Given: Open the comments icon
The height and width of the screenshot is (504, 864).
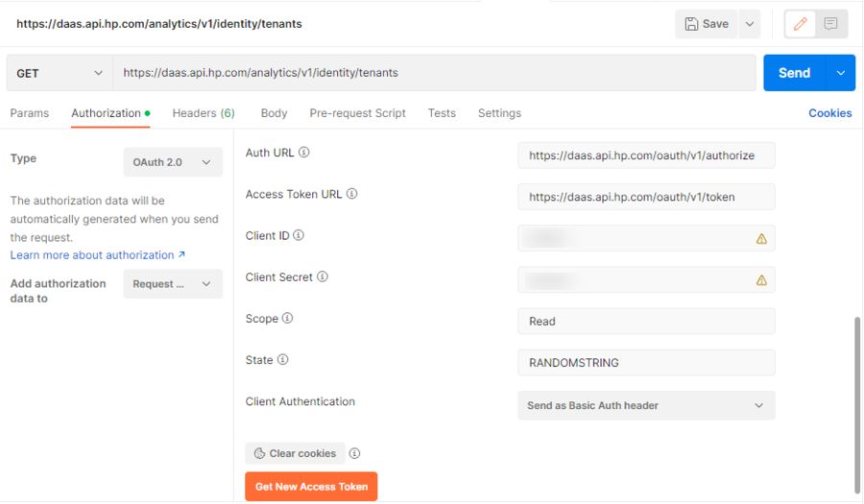Looking at the screenshot, I should (x=831, y=24).
